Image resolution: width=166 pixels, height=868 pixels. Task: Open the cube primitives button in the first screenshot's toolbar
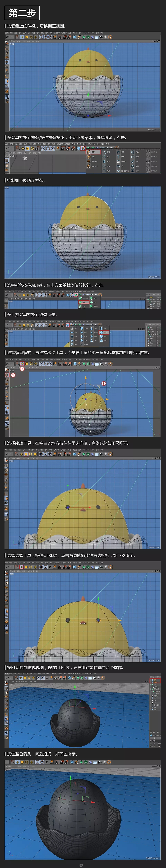(75, 37)
